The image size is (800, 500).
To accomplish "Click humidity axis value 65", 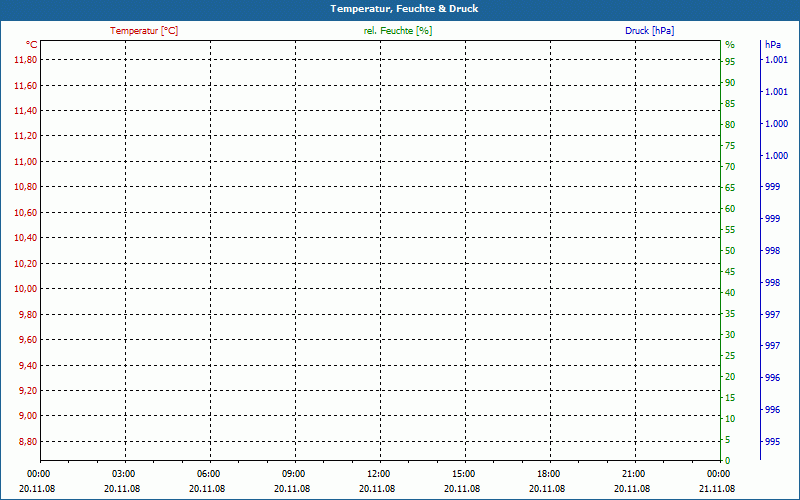I will pyautogui.click(x=730, y=188).
